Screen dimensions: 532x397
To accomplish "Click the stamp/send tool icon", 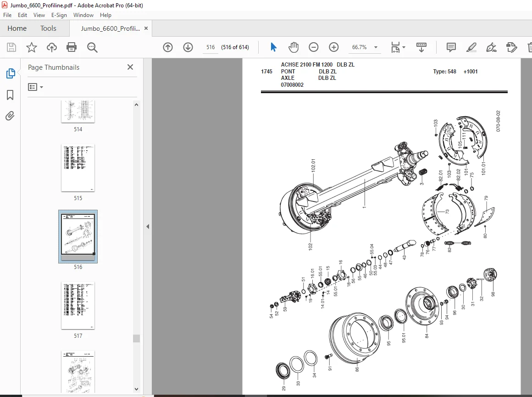I will coord(511,47).
